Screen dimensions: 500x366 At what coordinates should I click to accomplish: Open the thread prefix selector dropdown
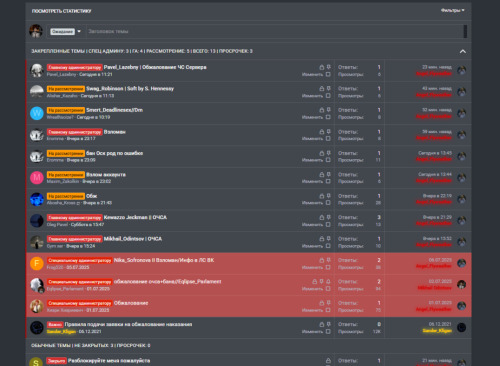66,32
